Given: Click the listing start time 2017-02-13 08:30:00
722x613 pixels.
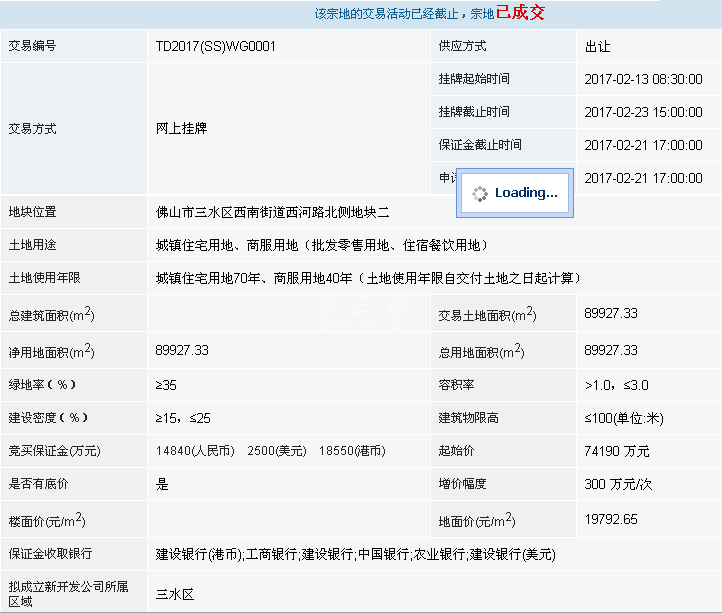Looking at the screenshot, I should (x=643, y=79).
